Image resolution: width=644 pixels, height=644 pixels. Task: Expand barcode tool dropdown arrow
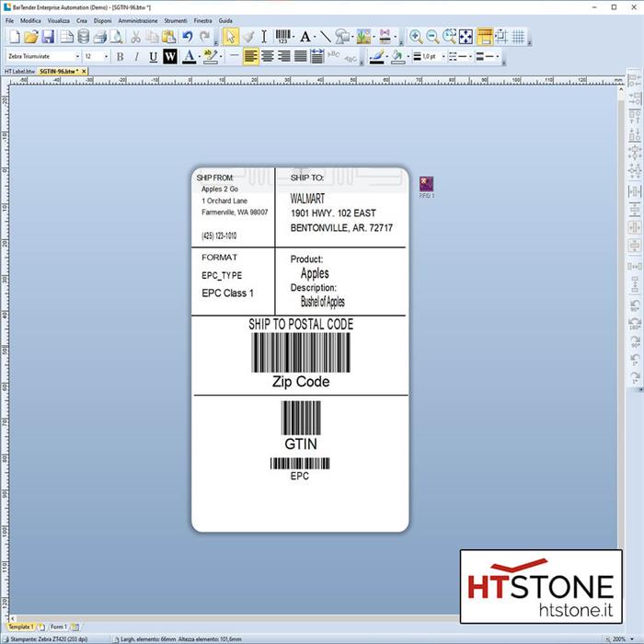tap(293, 37)
